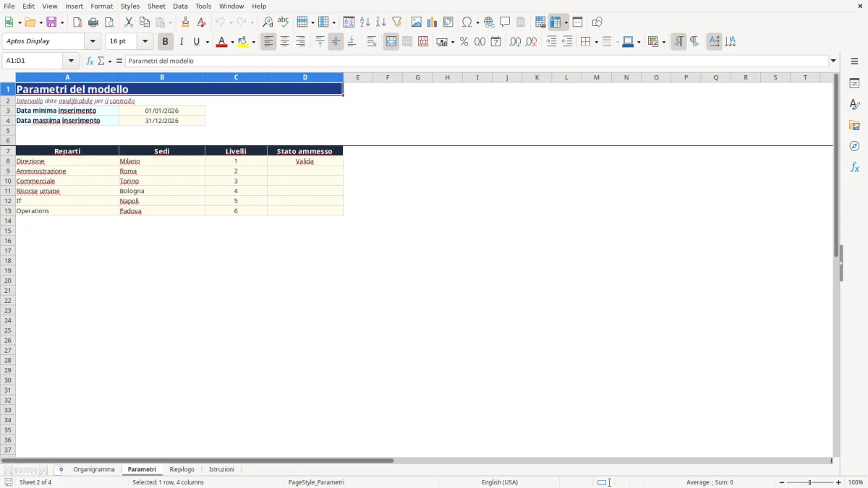This screenshot has height=488, width=868.
Task: Open the Format menu
Action: [x=102, y=6]
